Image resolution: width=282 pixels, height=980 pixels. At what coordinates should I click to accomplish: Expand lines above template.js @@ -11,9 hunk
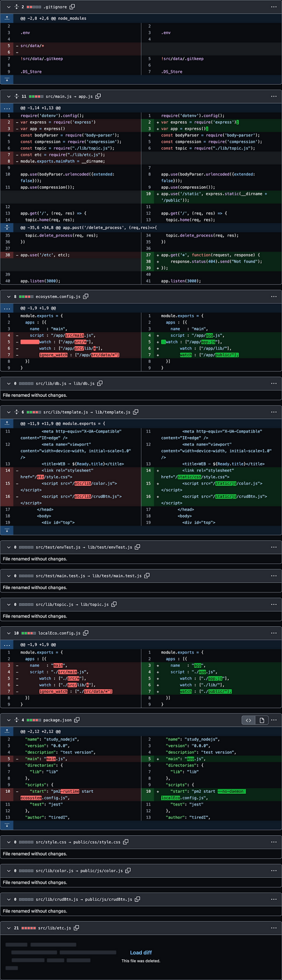(x=7, y=423)
